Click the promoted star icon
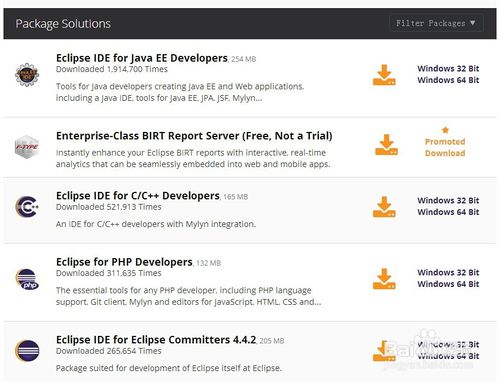 445,130
